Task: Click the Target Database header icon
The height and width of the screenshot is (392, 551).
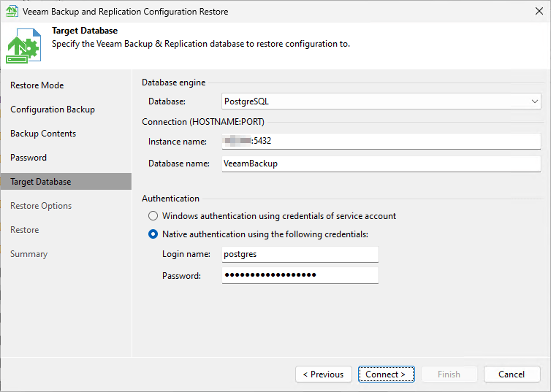Action: tap(23, 45)
